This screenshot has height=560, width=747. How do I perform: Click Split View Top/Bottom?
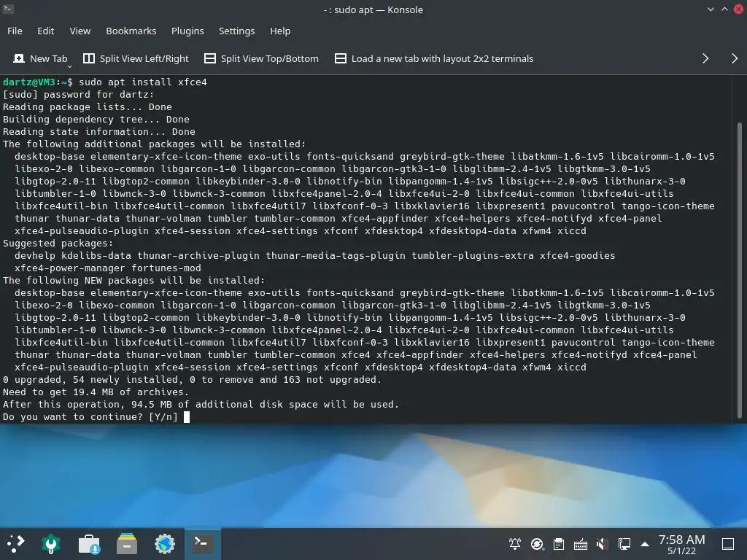[x=262, y=58]
